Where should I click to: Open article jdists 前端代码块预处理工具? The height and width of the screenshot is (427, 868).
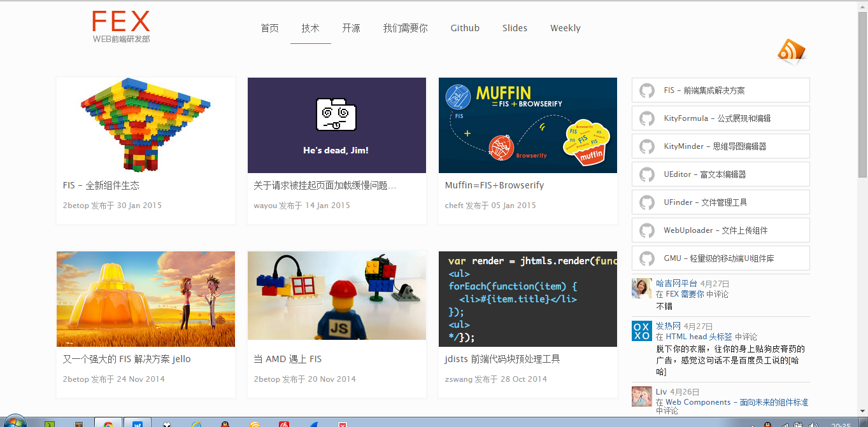502,359
